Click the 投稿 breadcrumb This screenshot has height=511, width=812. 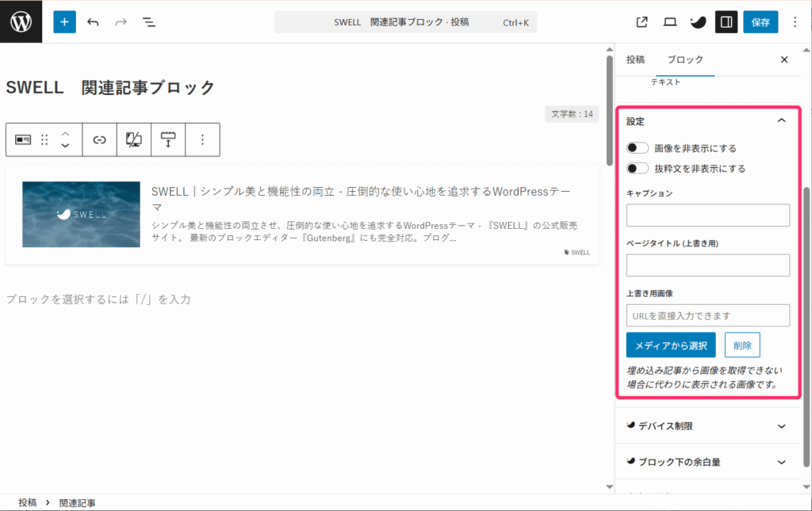pyautogui.click(x=28, y=503)
